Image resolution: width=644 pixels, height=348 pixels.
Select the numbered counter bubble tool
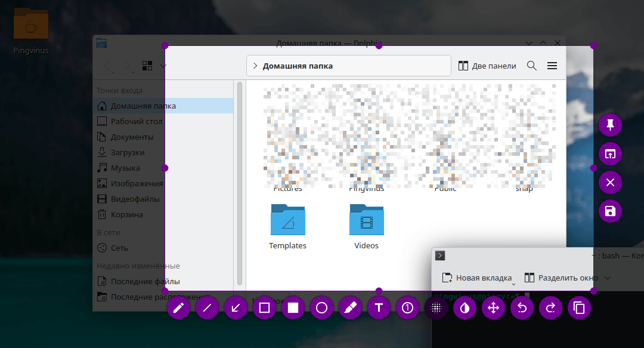407,308
